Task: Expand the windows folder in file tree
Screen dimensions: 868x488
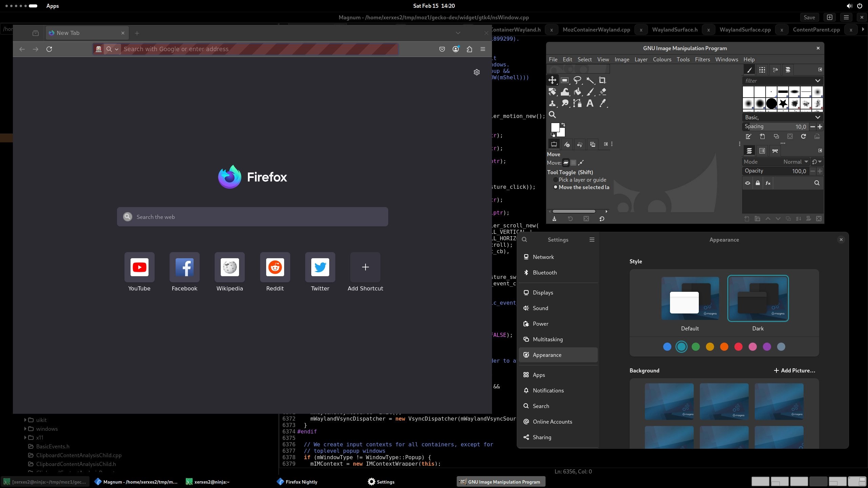Action: [25, 429]
